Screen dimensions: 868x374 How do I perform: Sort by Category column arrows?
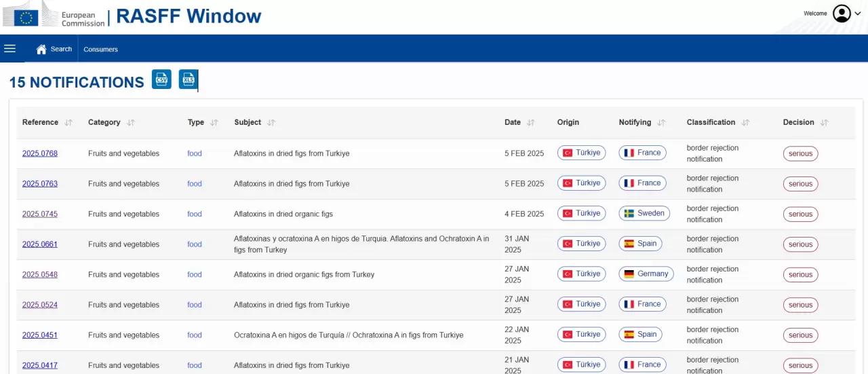coord(131,123)
